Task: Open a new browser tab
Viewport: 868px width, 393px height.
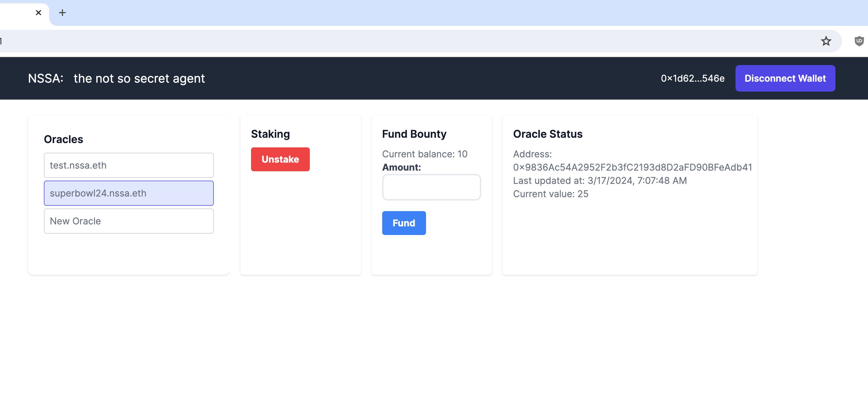Action: (62, 13)
